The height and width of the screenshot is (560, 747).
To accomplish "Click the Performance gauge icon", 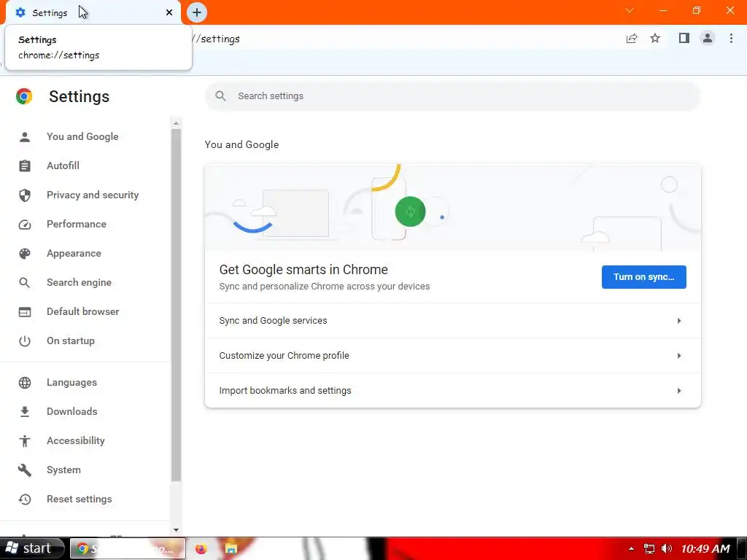I will [x=25, y=225].
